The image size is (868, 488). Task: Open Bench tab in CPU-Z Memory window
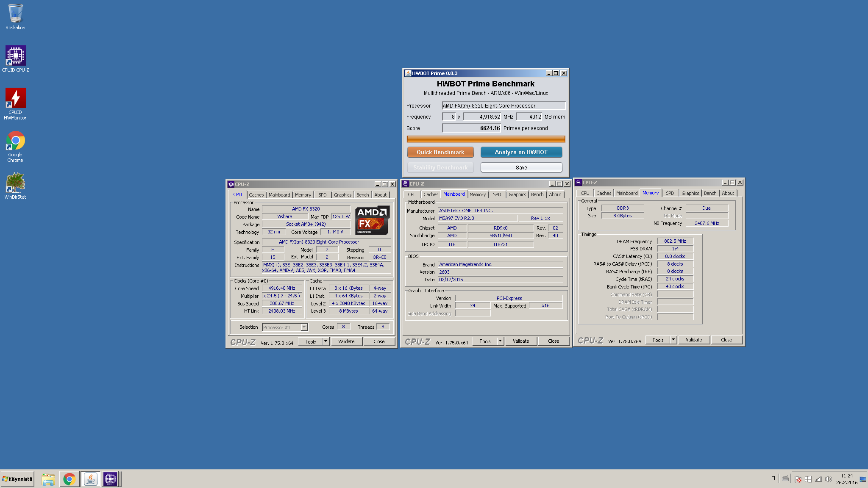pos(710,193)
